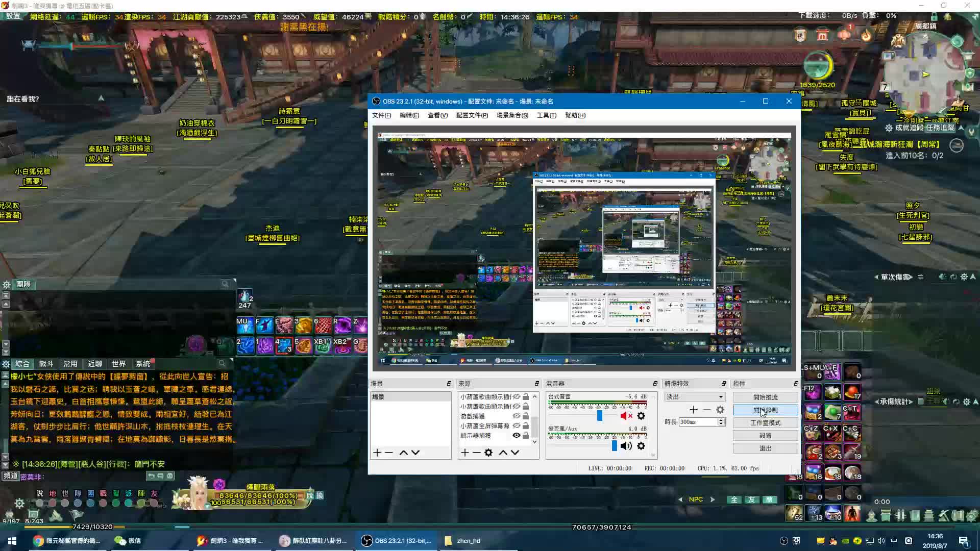980x551 pixels.
Task: Show the first 小葫蘆歌曲顯示插件 source
Action: (517, 396)
